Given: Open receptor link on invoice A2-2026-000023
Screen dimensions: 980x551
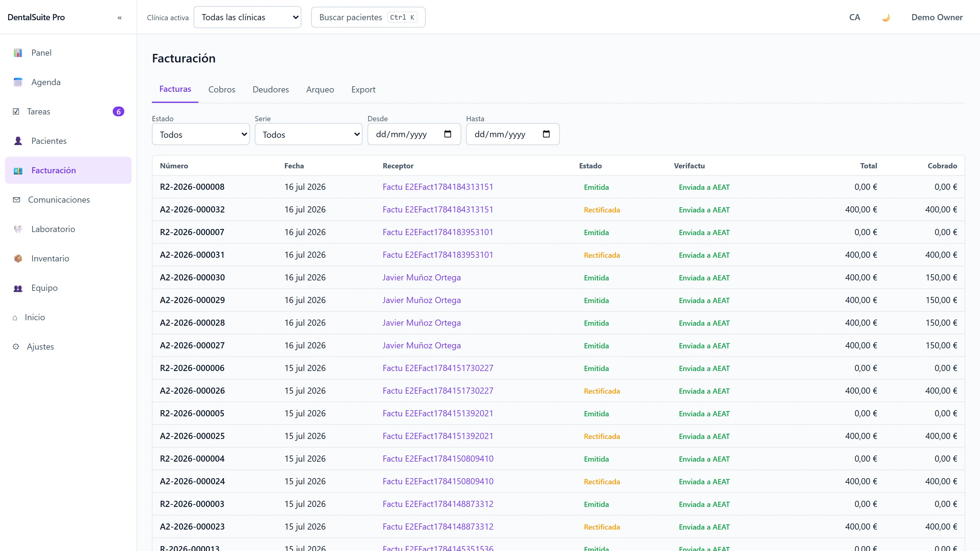Looking at the screenshot, I should coord(438,527).
